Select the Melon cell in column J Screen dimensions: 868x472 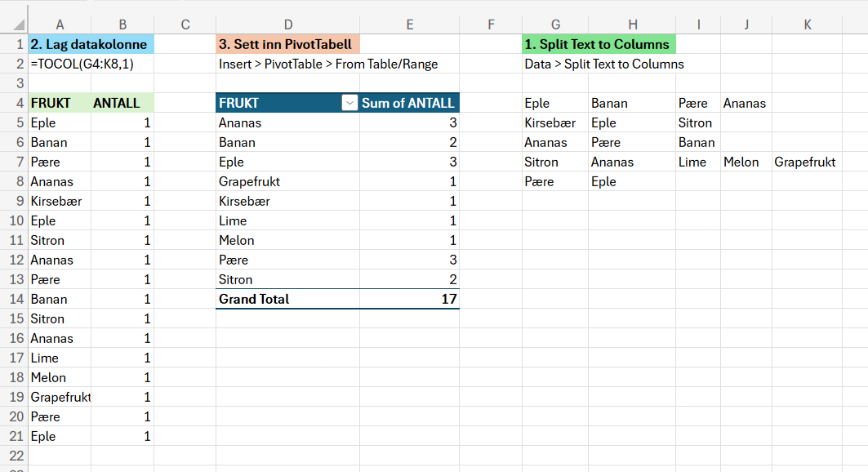click(746, 163)
